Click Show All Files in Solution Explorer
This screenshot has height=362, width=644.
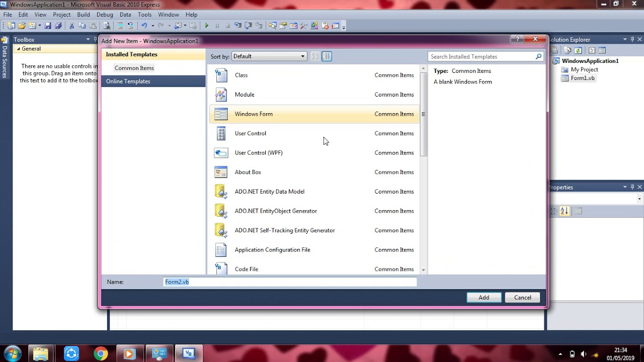(x=568, y=50)
